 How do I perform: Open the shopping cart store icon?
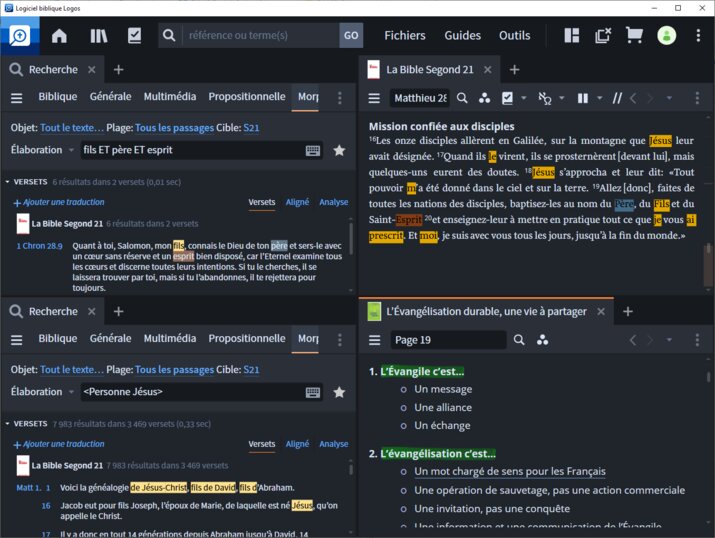click(x=634, y=36)
